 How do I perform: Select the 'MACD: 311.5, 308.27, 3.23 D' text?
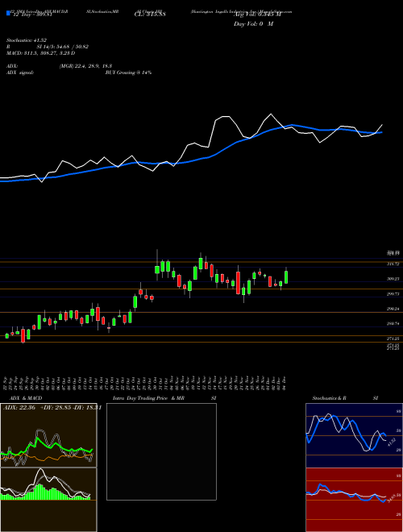(x=41, y=53)
